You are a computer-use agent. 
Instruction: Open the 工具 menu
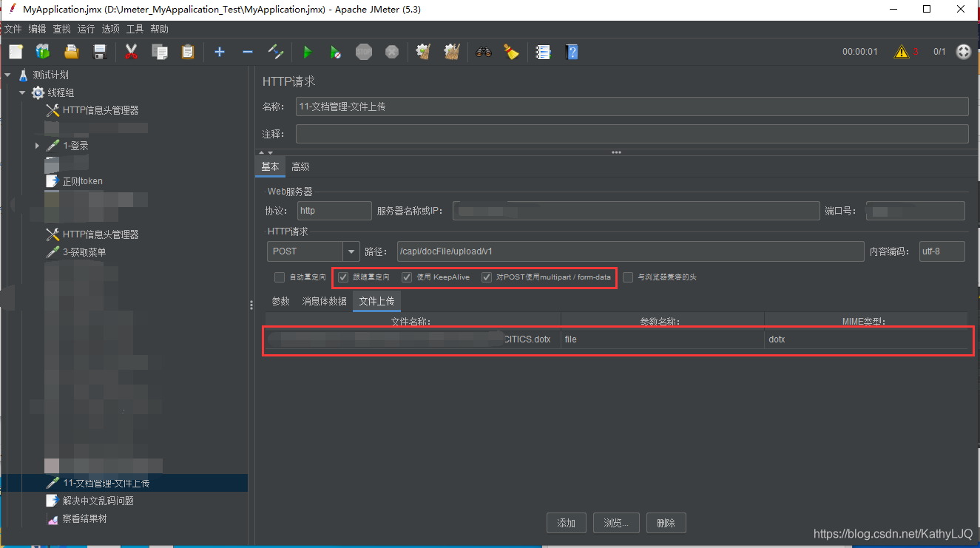[135, 29]
